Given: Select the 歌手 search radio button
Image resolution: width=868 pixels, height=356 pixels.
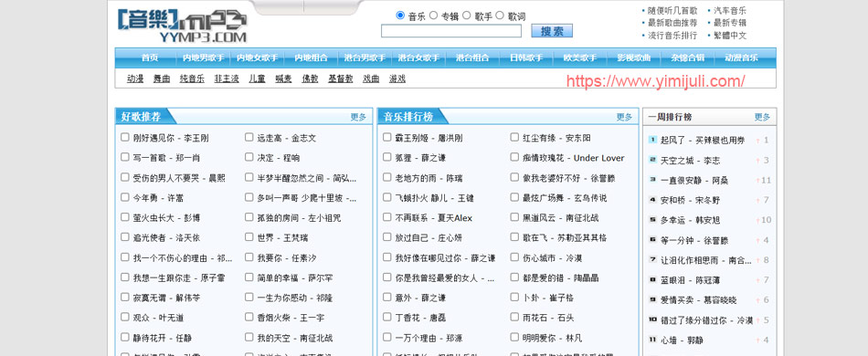Looking at the screenshot, I should pyautogui.click(x=467, y=16).
